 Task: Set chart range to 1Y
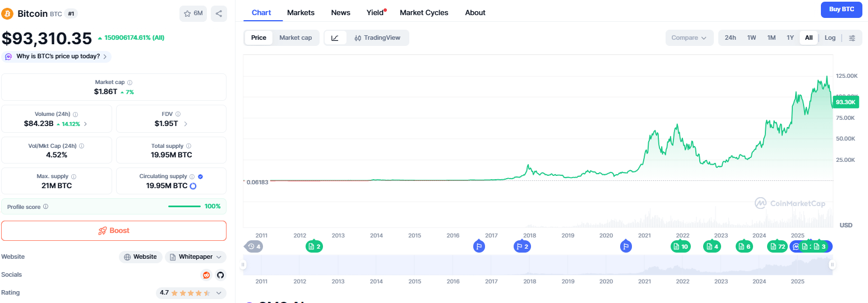[x=790, y=38]
